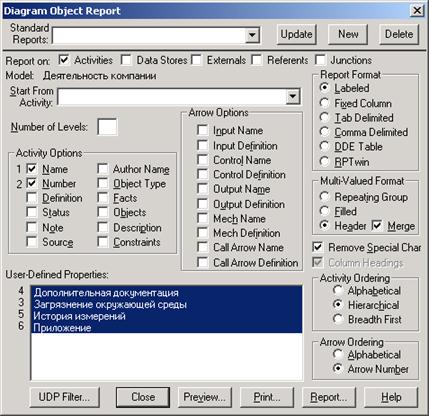
Task: Select RPTwin report format
Action: pyautogui.click(x=324, y=162)
